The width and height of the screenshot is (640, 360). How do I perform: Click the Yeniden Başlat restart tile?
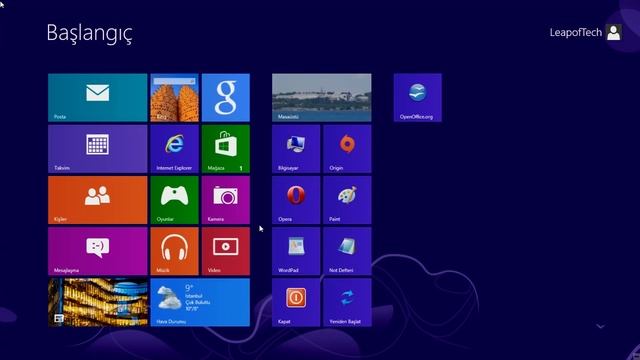pyautogui.click(x=347, y=302)
